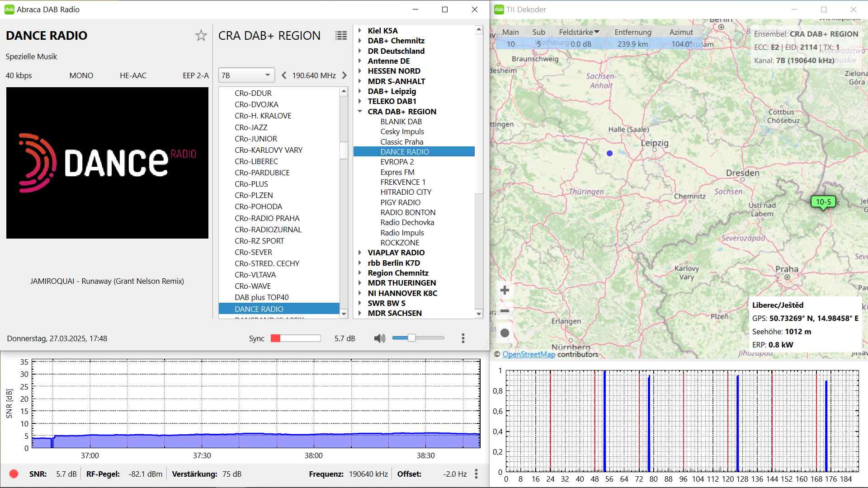Expand the DR Deutschland ensemble
Screen dimensions: 868x488
(x=360, y=51)
